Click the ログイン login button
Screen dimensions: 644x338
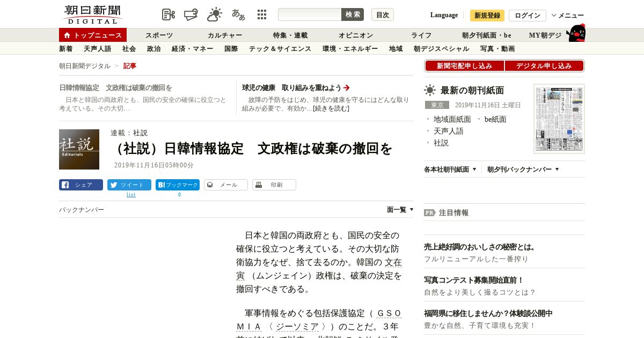[528, 16]
